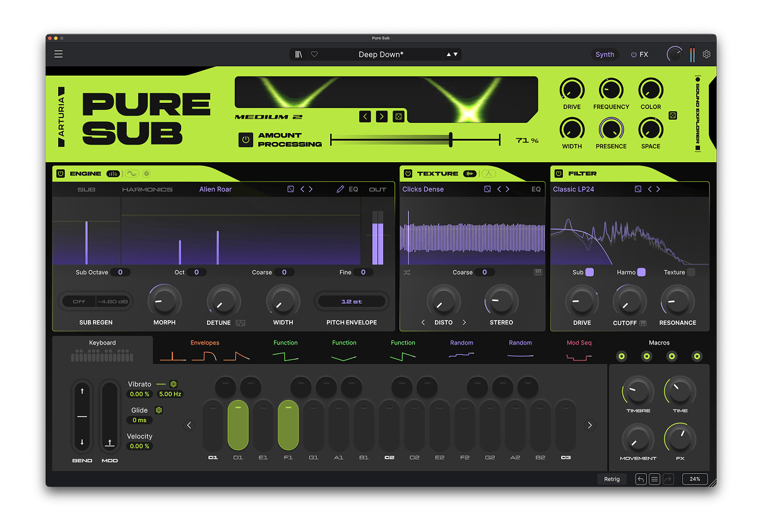Select the Engine sine wave mode icon

pos(131,174)
